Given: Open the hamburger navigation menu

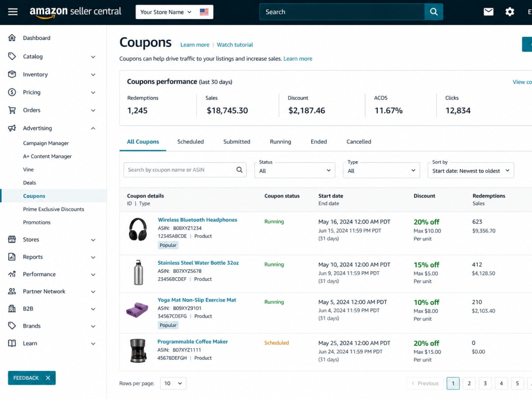Looking at the screenshot, I should click(13, 12).
